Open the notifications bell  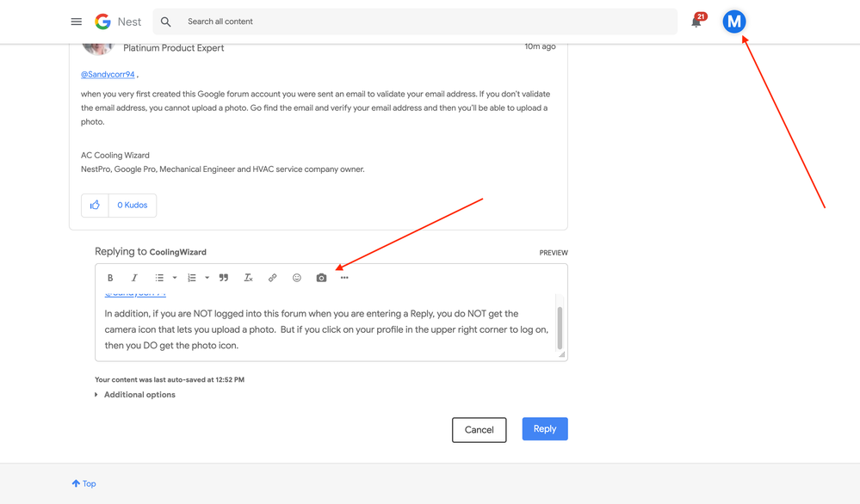pos(696,22)
